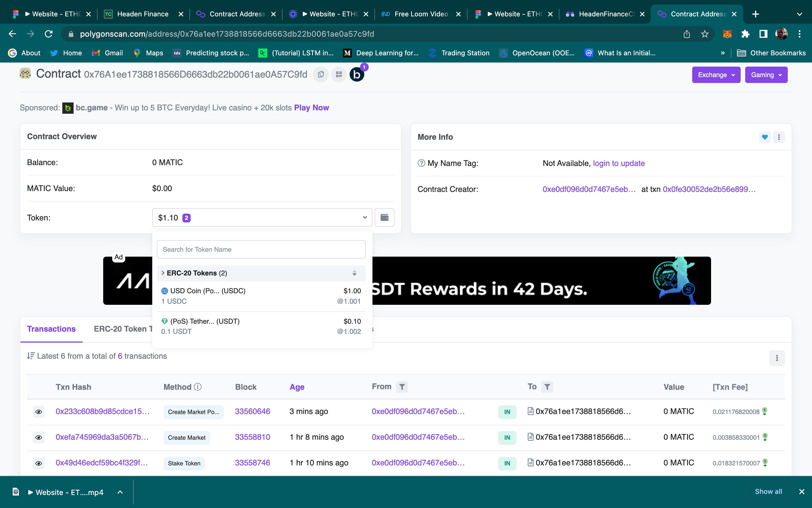Open Chrome profile avatar
Screen dimensions: 812x508
pos(782,34)
